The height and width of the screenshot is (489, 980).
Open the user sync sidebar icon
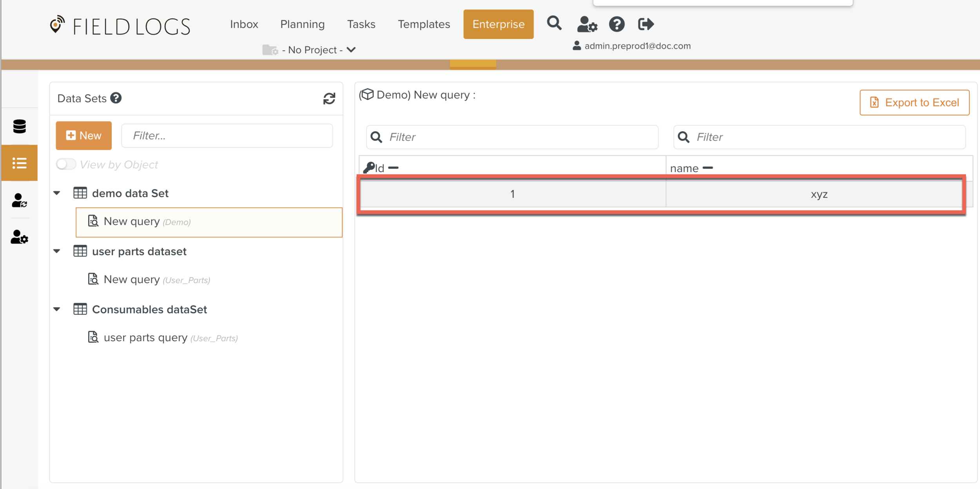(x=19, y=200)
